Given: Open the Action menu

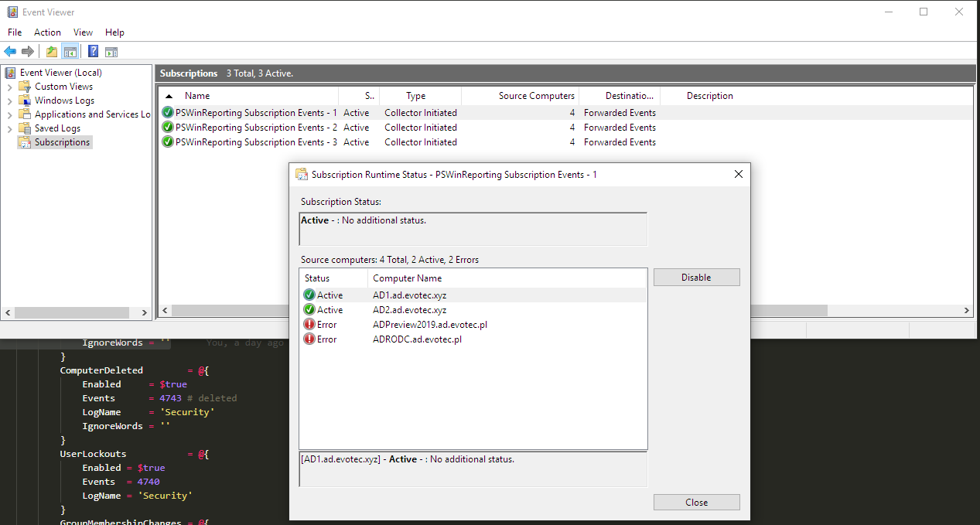Looking at the screenshot, I should pos(47,32).
